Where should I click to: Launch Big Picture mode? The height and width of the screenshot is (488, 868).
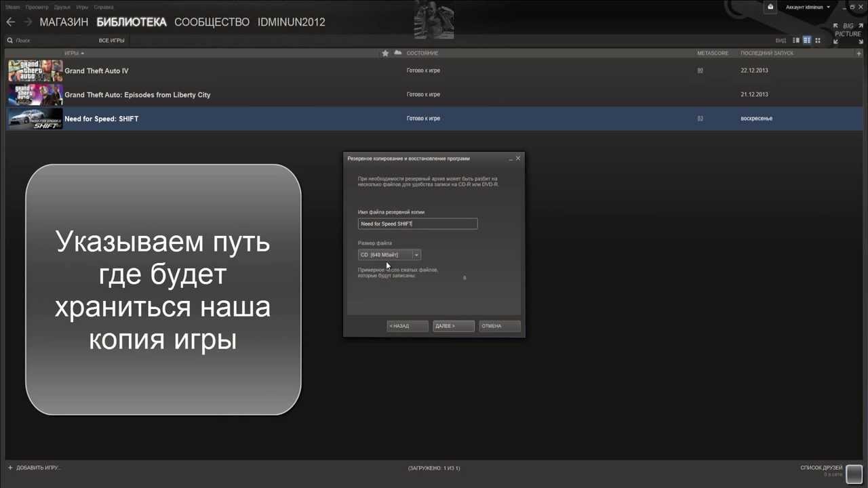click(x=848, y=33)
